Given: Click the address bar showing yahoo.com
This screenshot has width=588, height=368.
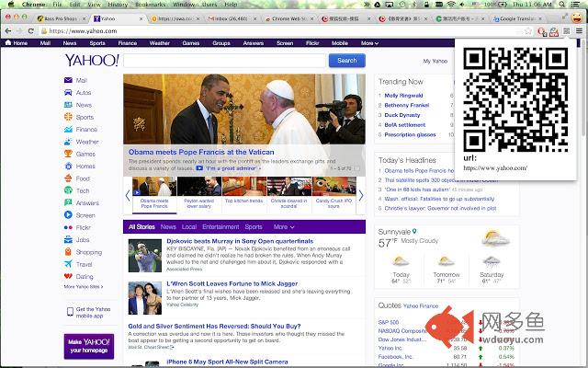Looking at the screenshot, I should pyautogui.click(x=281, y=31).
